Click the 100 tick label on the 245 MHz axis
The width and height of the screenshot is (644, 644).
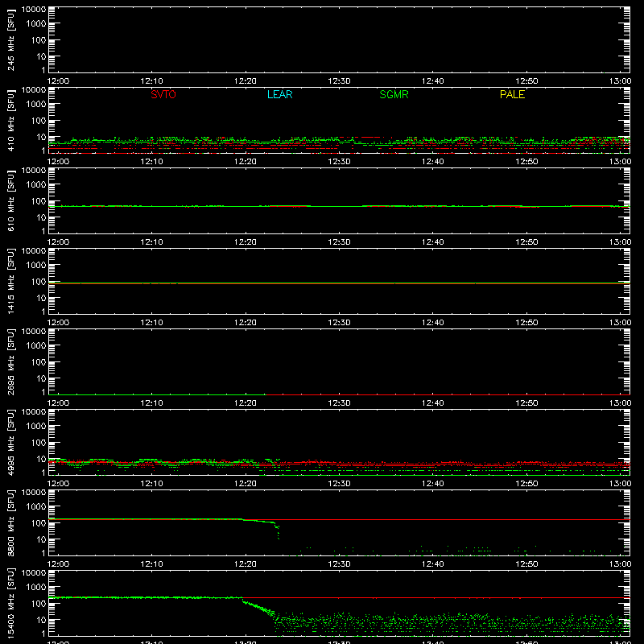coord(39,40)
